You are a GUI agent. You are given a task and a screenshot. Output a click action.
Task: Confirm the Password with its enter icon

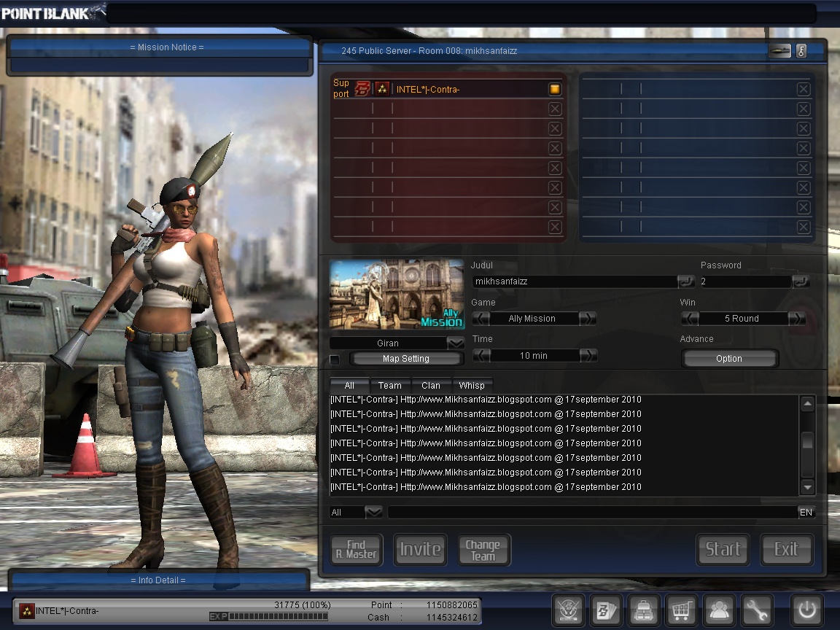tap(801, 281)
